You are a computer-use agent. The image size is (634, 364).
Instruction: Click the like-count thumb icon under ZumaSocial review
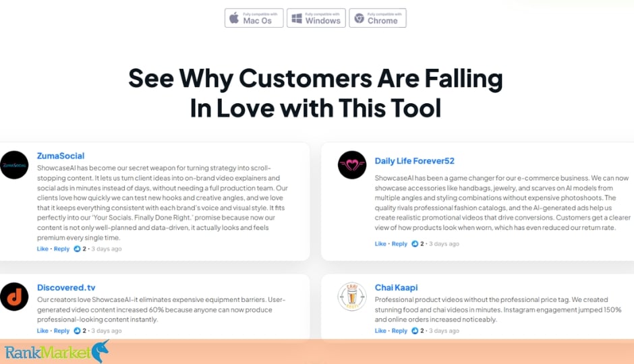pyautogui.click(x=77, y=249)
